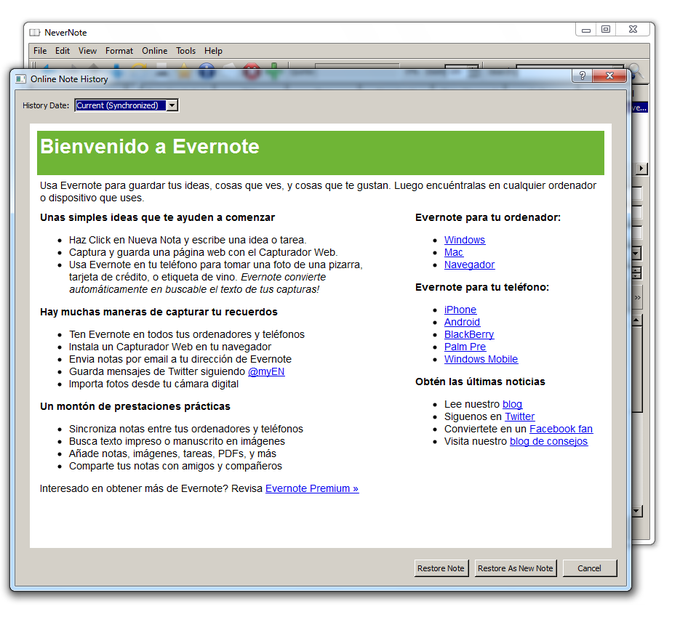680x617 pixels.
Task: Open the BlackBerry link
Action: coord(469,334)
